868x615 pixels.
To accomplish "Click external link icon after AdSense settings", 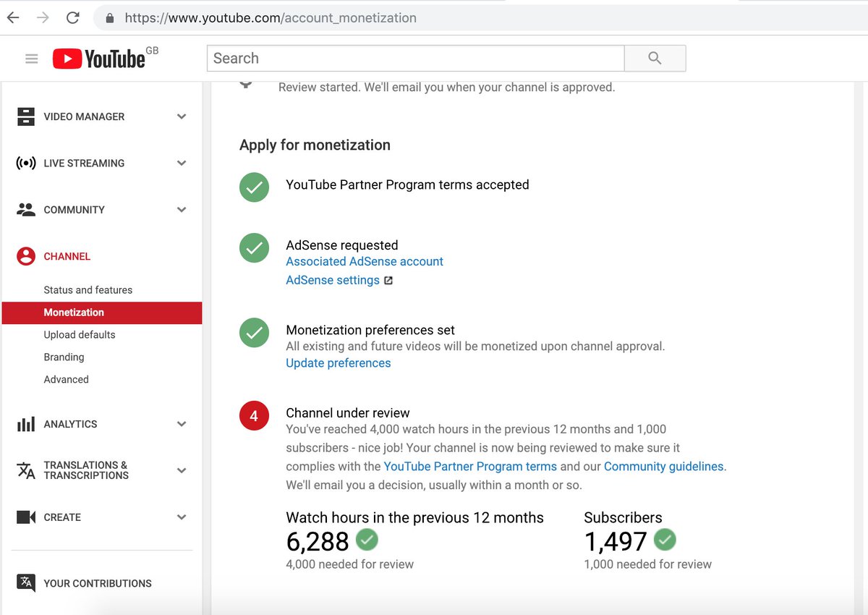I will 388,281.
